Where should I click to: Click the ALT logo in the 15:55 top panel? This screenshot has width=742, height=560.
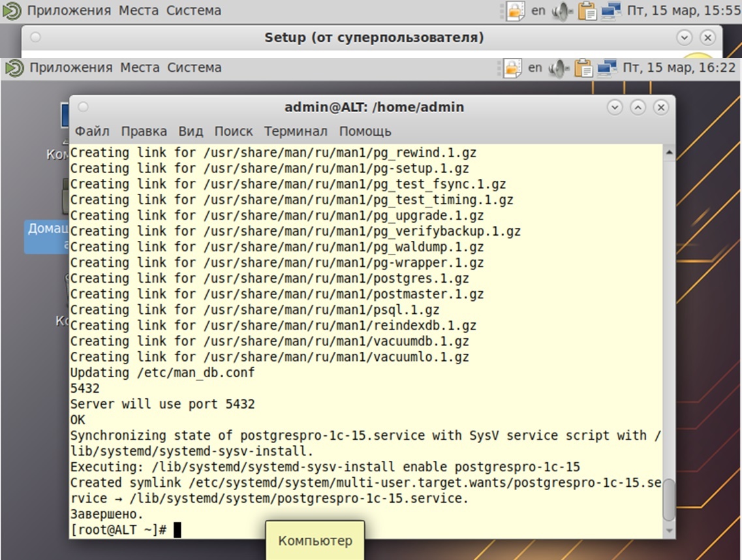[12, 11]
